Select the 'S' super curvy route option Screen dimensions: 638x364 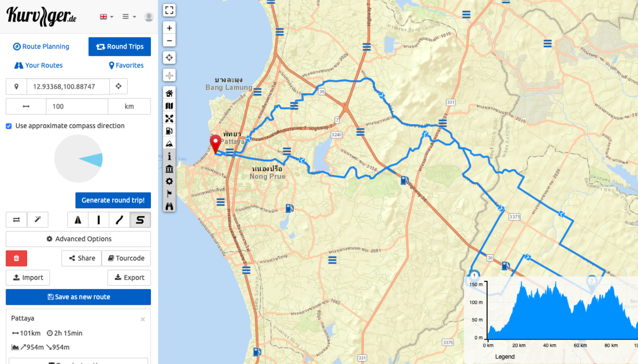[140, 219]
